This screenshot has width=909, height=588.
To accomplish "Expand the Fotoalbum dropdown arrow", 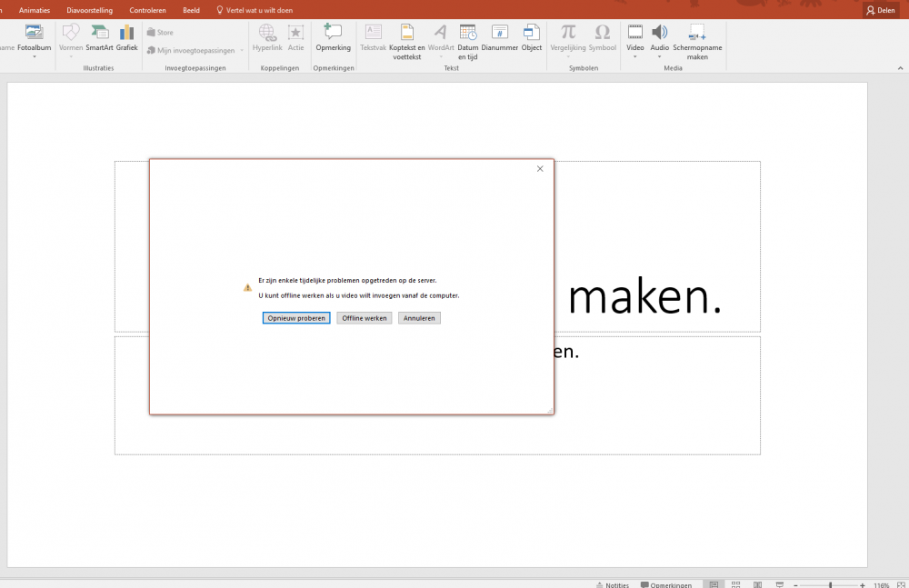I will [x=35, y=56].
